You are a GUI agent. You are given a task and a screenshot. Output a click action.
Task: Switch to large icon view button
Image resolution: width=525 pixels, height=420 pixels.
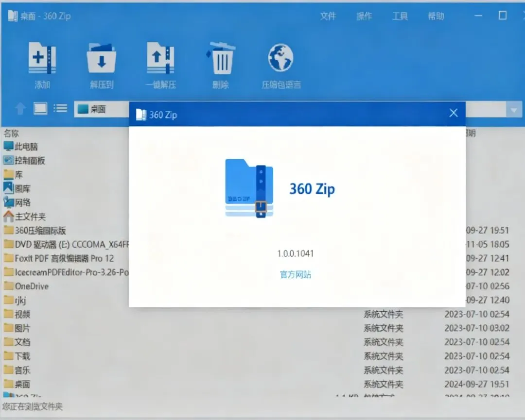(40, 108)
